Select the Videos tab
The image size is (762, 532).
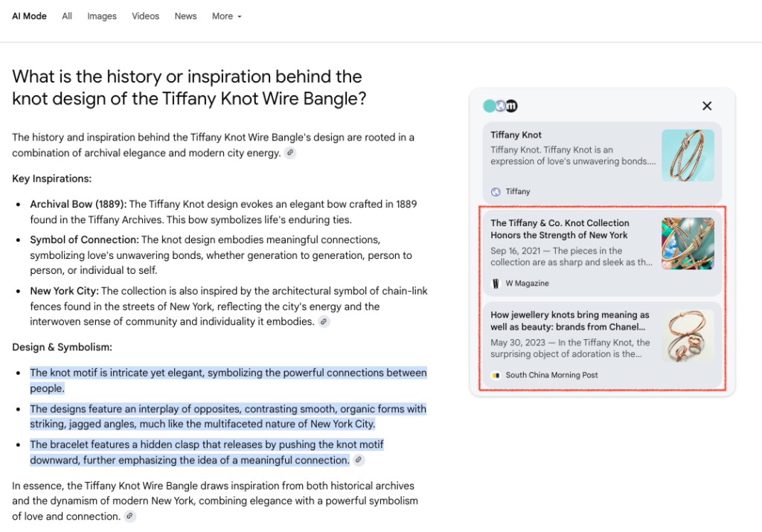pos(145,16)
